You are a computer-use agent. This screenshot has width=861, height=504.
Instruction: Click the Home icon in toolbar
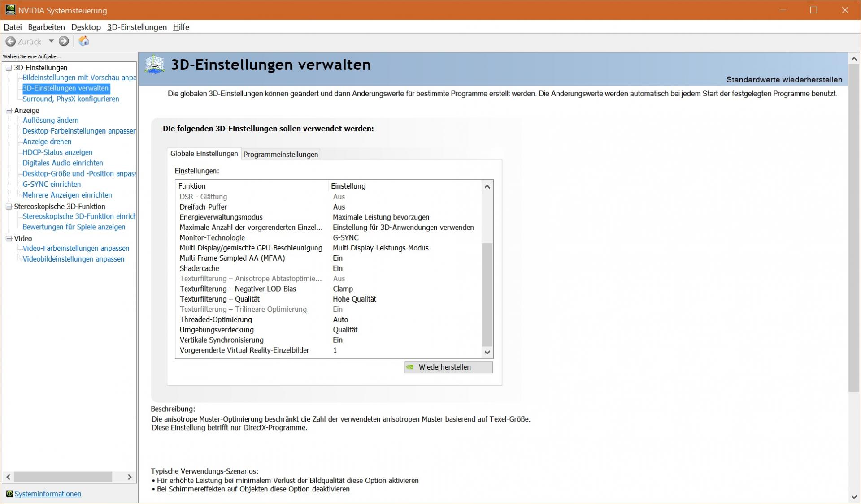[84, 41]
